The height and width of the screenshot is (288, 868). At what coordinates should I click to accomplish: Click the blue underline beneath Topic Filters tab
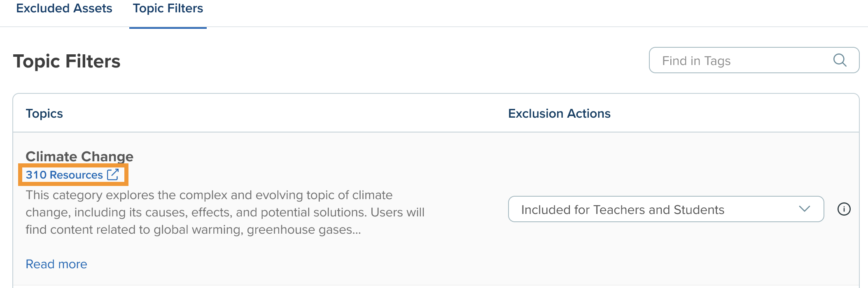[168, 28]
